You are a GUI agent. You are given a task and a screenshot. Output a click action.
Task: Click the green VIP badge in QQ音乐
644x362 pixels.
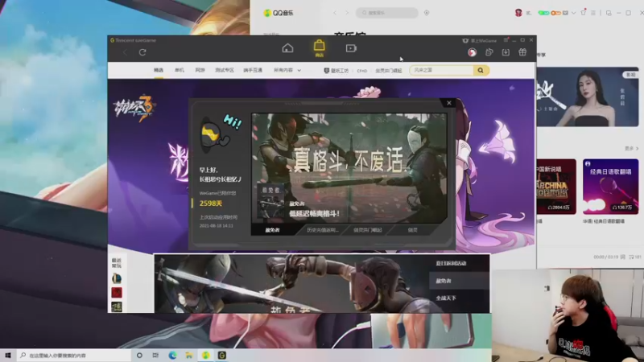[x=544, y=13]
